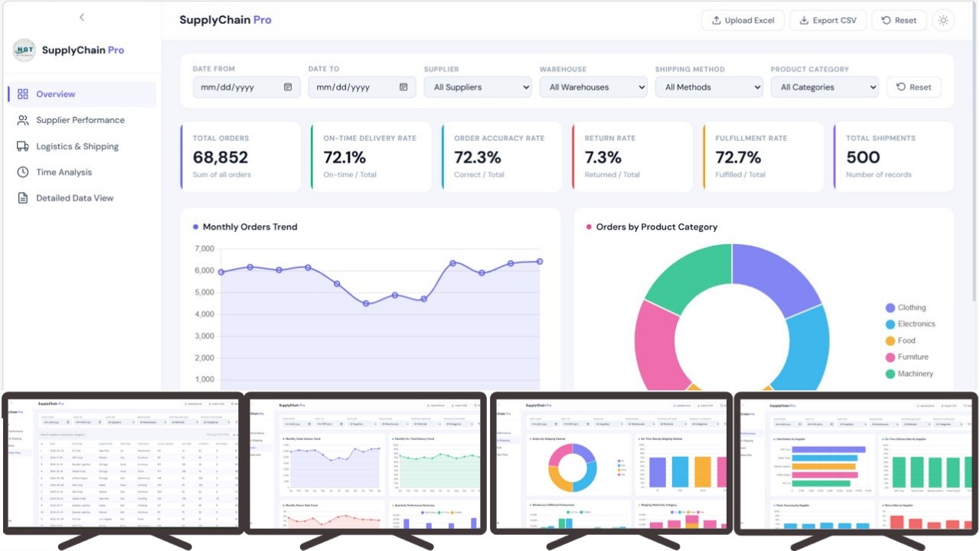Collapse sidebar with the left chevron
The width and height of the screenshot is (980, 551).
pos(82,17)
